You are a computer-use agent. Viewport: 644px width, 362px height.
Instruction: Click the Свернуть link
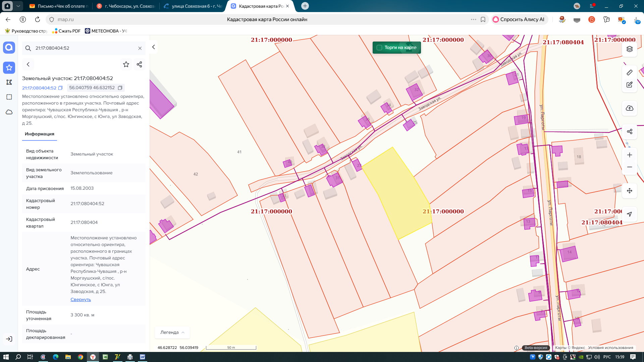[x=80, y=299]
